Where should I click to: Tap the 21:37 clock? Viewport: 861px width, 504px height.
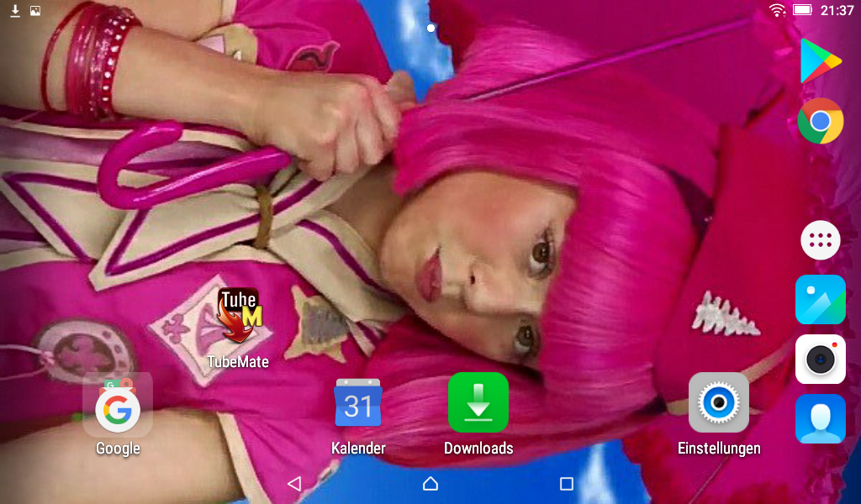click(x=837, y=10)
